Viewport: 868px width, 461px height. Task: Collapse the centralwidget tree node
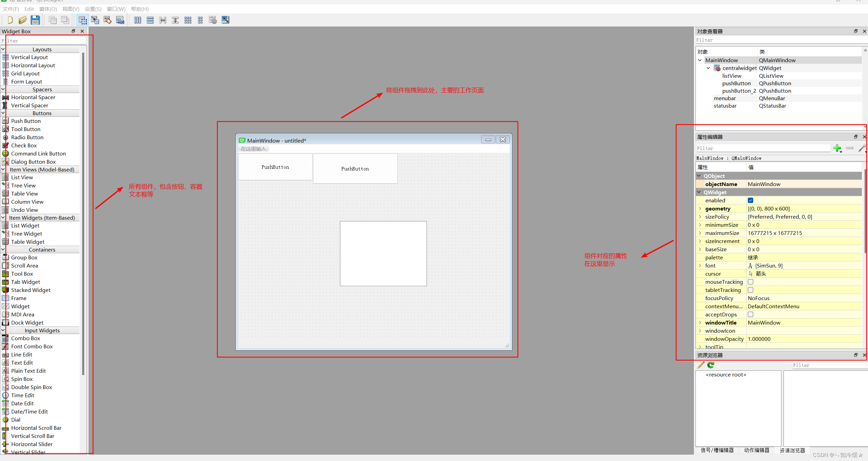708,68
